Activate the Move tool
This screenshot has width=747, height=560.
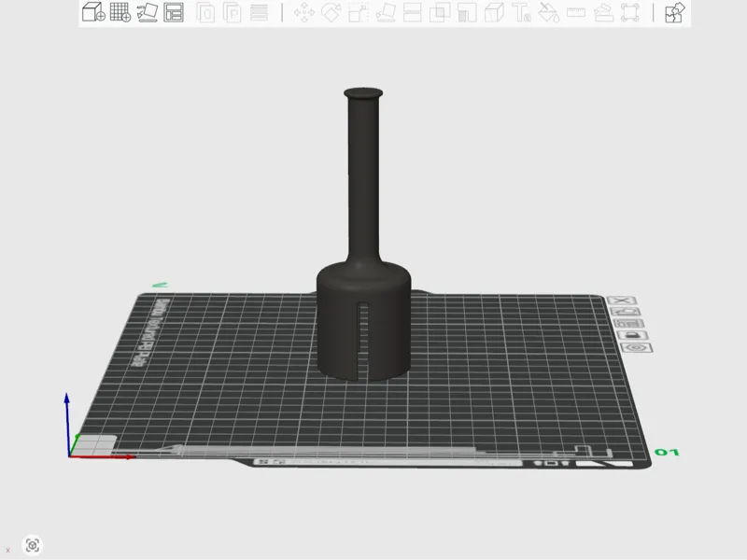pos(304,13)
